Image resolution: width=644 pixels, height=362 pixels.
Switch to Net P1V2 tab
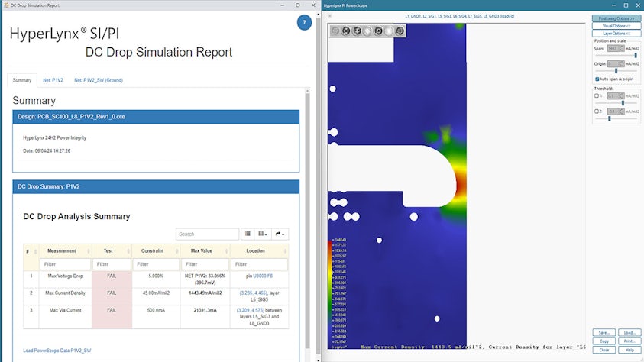click(x=53, y=80)
